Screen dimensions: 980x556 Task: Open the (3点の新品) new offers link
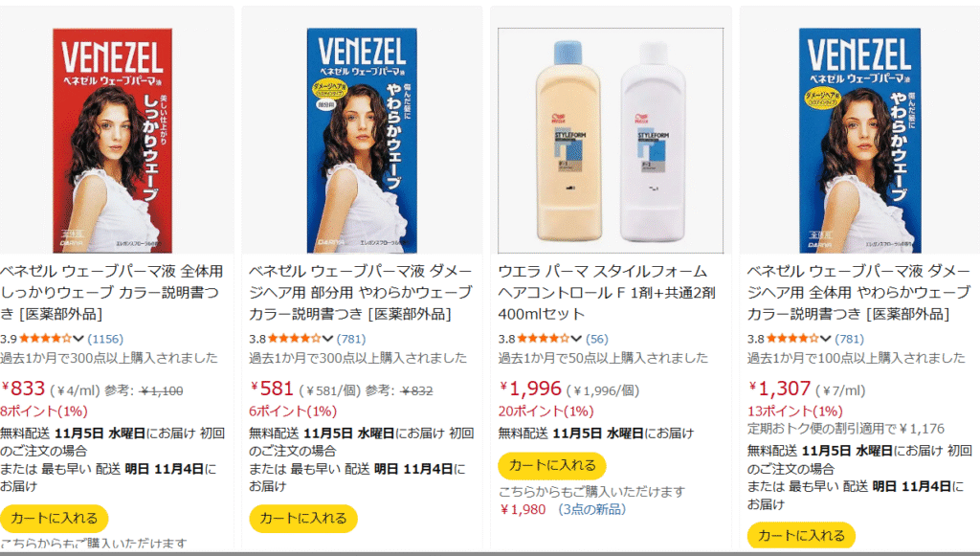point(591,509)
